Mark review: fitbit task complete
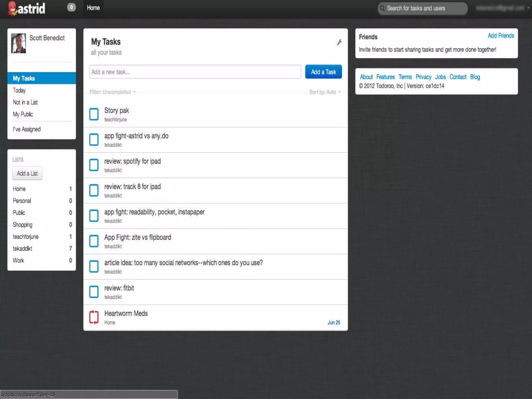Image resolution: width=532 pixels, height=399 pixels. (x=94, y=292)
